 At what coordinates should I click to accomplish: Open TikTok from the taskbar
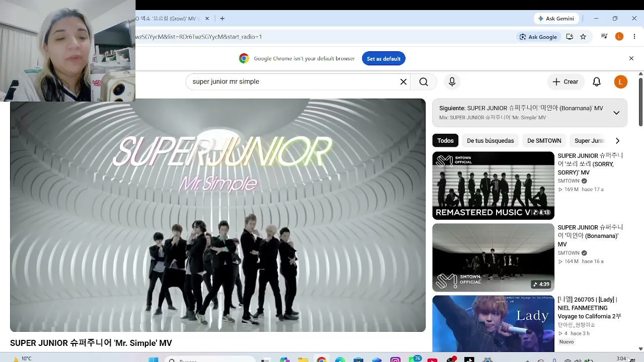tap(469, 360)
